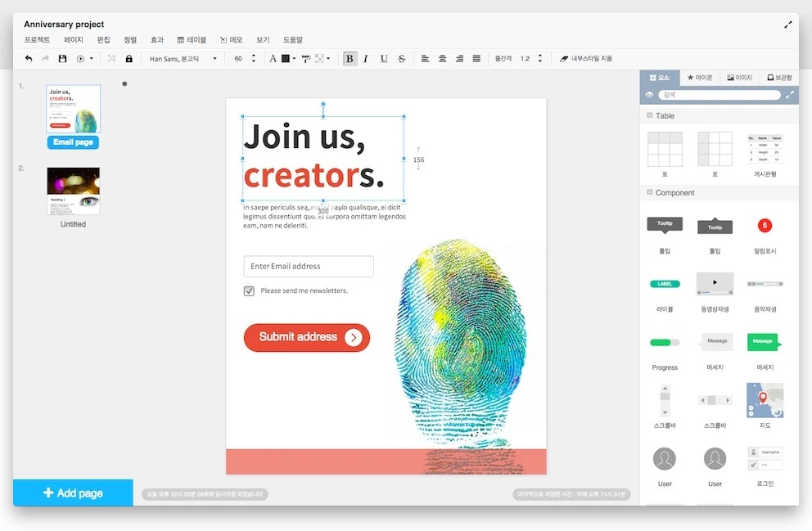Open dropdown arrow beside preview play icon
The image size is (812, 531).
[92, 58]
